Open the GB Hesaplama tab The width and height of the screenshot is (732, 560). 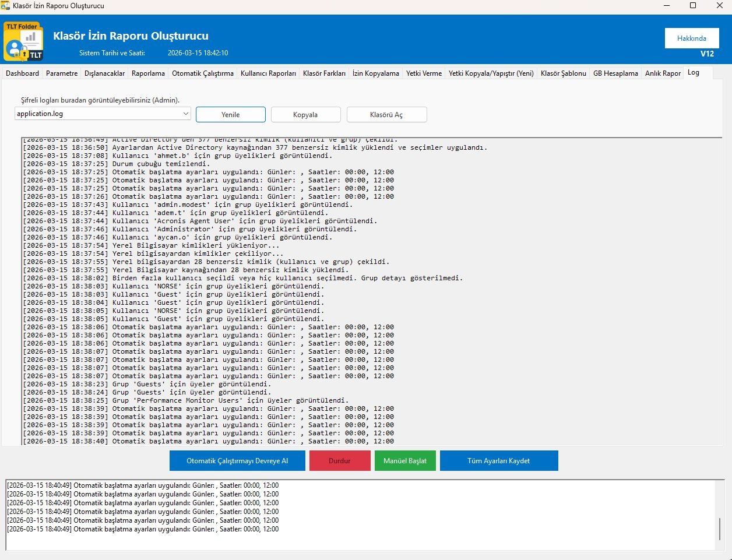click(615, 73)
